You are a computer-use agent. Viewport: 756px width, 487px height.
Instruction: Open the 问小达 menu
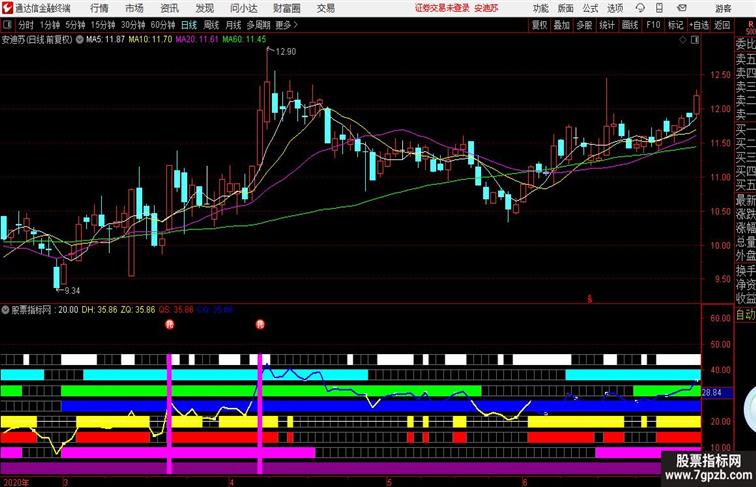(244, 8)
